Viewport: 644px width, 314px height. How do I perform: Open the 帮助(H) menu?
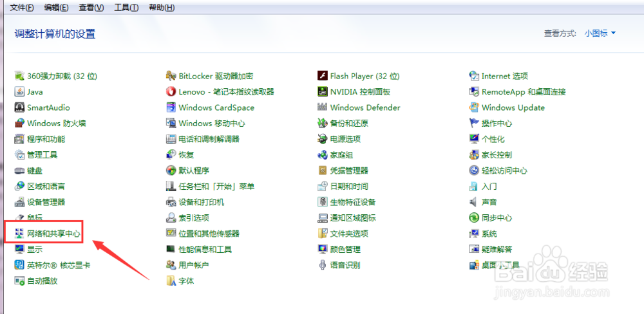[162, 8]
